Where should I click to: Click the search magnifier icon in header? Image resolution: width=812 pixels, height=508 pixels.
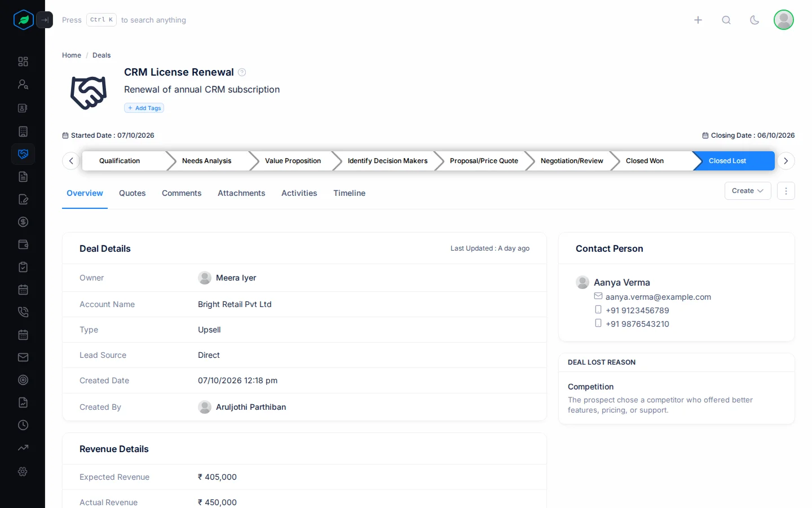726,20
